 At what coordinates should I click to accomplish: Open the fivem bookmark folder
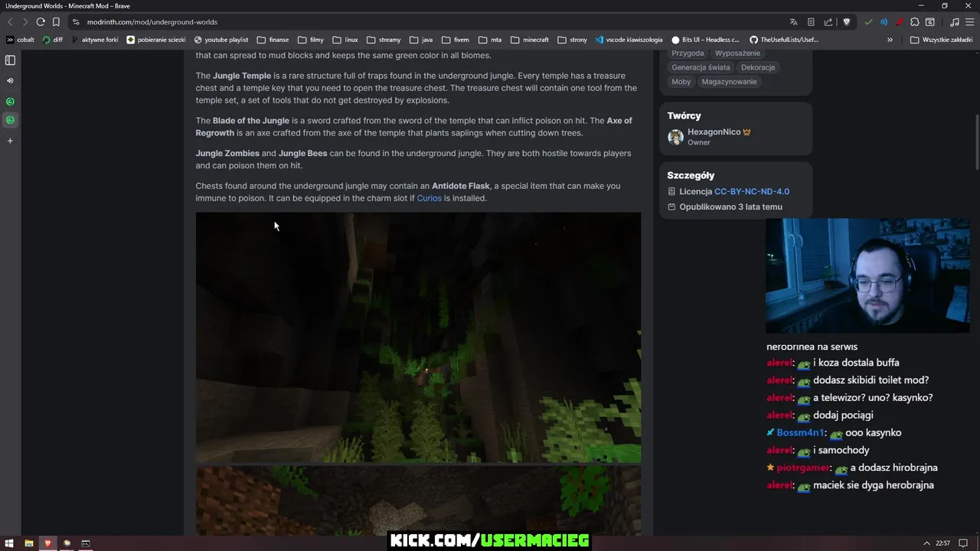(x=455, y=40)
